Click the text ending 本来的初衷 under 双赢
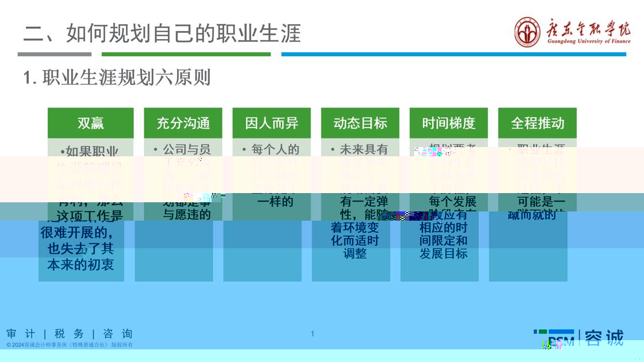The image size is (644, 362). [x=80, y=264]
